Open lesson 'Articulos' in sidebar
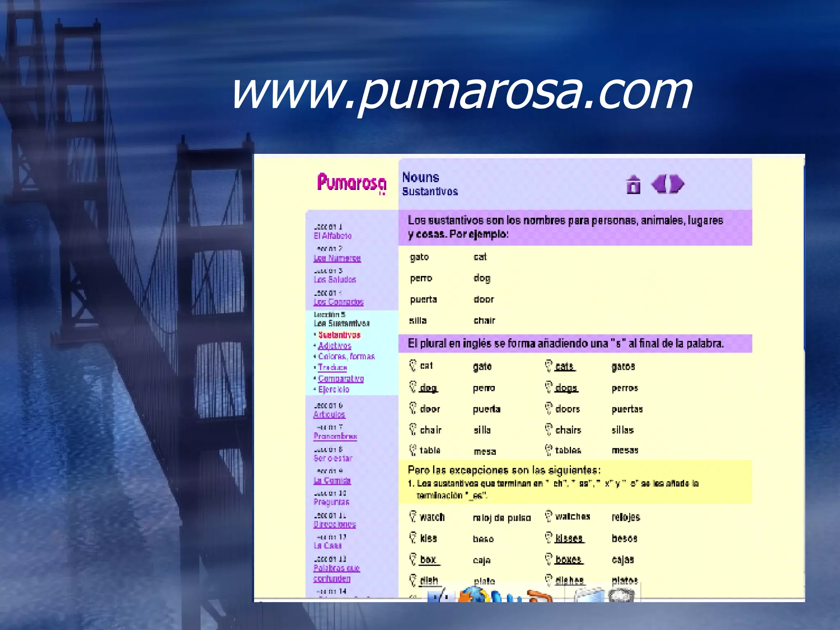 point(329,415)
